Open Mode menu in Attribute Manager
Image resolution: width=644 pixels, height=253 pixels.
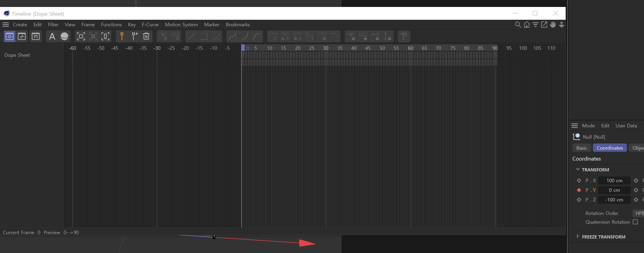pos(588,126)
